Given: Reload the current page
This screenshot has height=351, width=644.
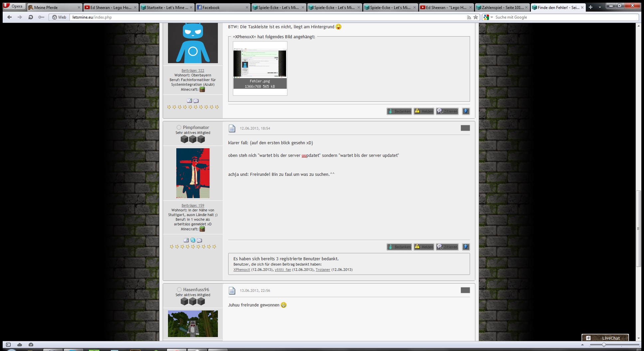Looking at the screenshot, I should 31,17.
